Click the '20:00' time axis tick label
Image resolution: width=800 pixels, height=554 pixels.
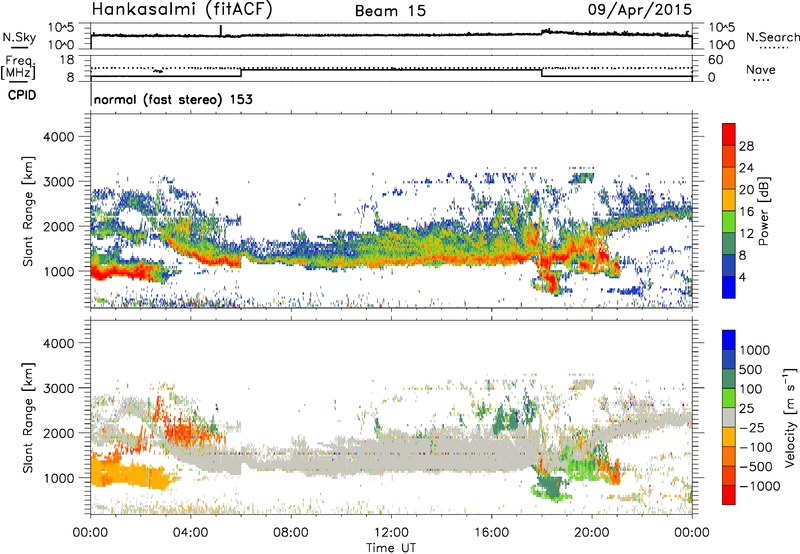[x=591, y=533]
